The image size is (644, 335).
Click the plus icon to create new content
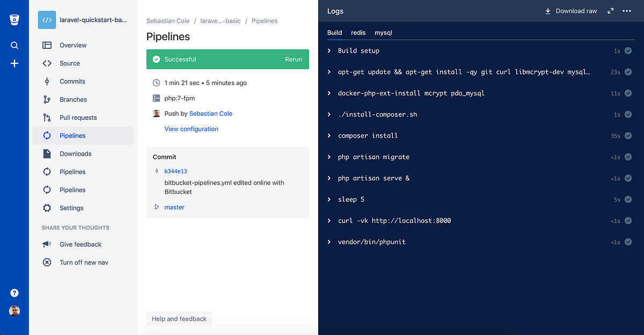click(x=14, y=63)
